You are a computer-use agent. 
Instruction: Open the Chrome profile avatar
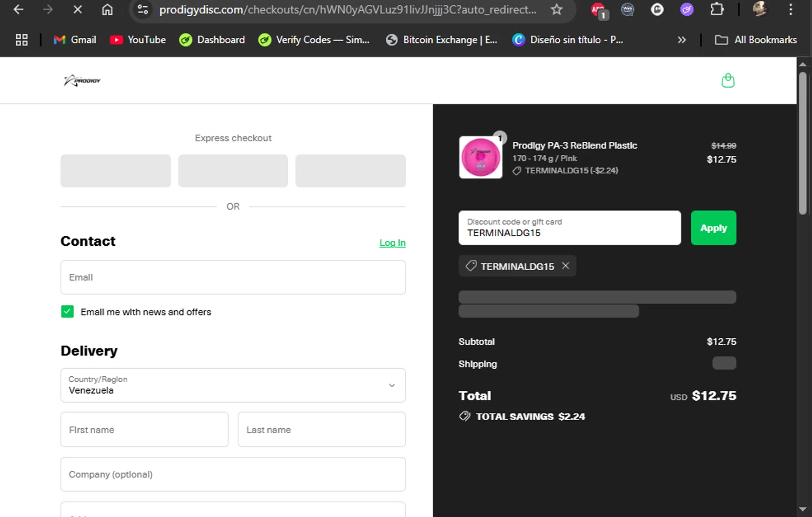pos(760,9)
